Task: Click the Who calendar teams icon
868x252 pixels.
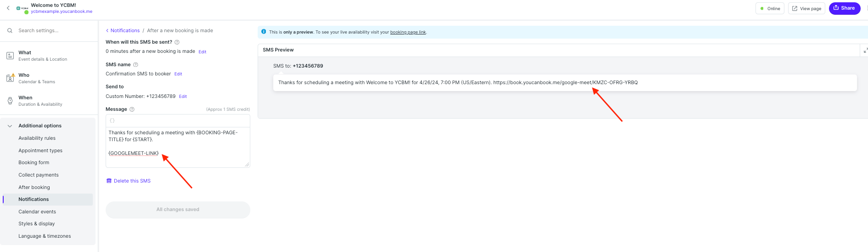Action: [x=10, y=78]
